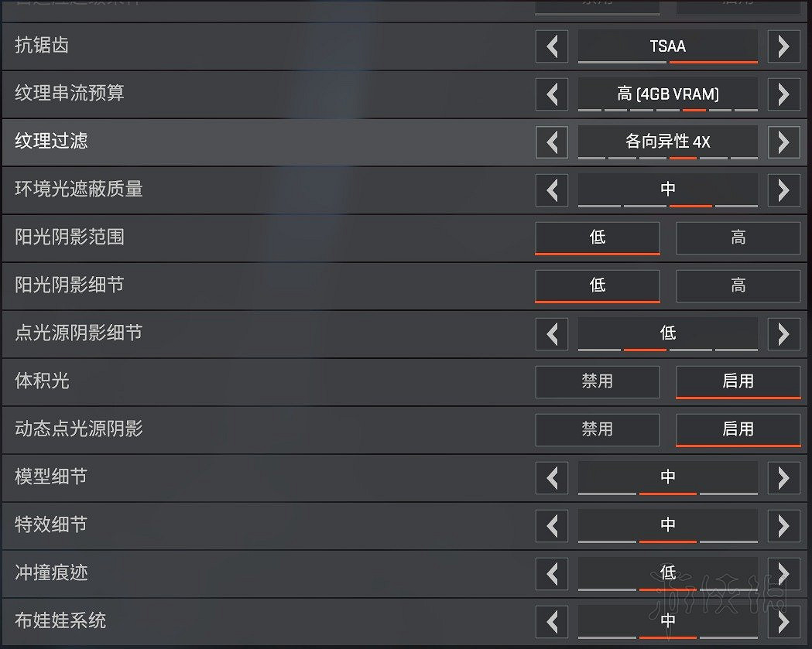Click the right arrow for 抗锯齿 setting
Image resolution: width=812 pixels, height=649 pixels.
point(783,46)
